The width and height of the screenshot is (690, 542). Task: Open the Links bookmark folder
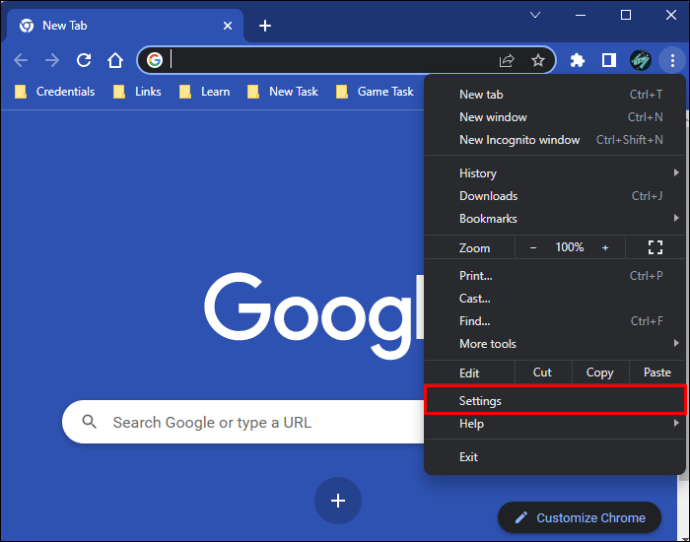pyautogui.click(x=137, y=92)
